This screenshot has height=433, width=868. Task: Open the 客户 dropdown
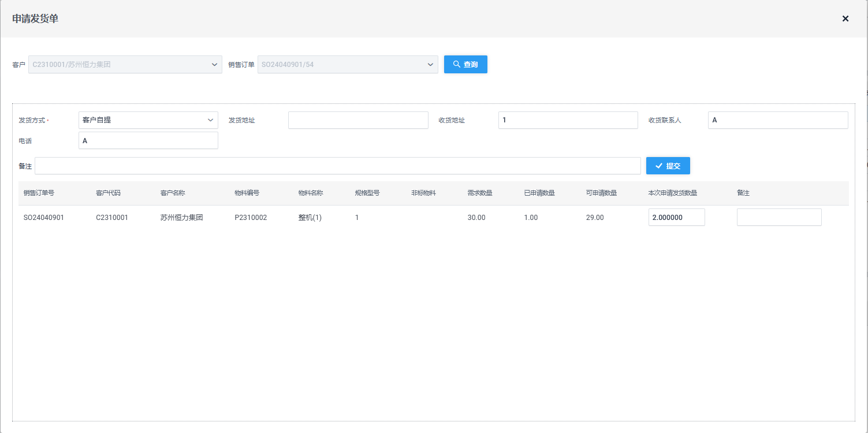[125, 65]
